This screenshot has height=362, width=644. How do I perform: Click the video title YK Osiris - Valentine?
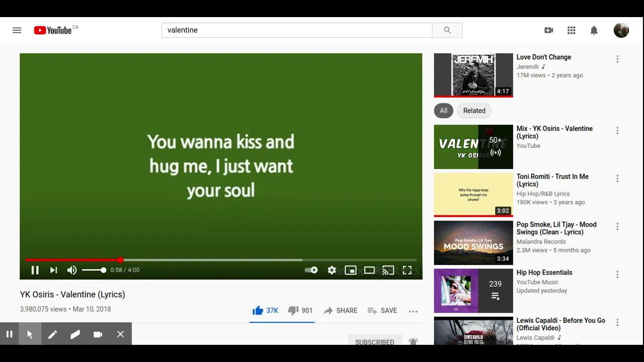(x=72, y=295)
